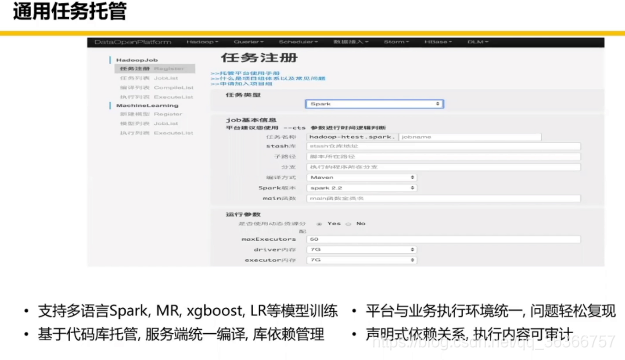
Task: Open 任务列表 JobList under HadoopJob
Action: point(149,78)
